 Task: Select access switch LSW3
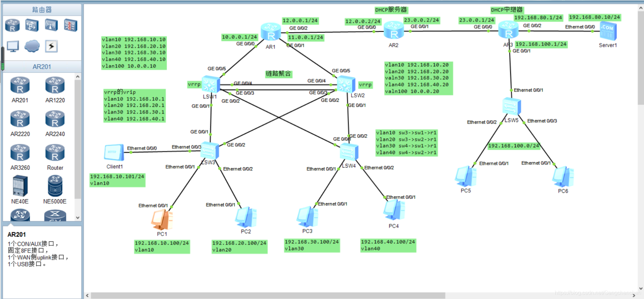click(x=210, y=150)
